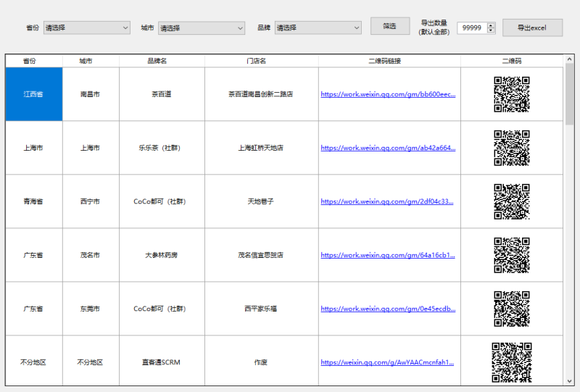Select 不分地区 cell in city column

point(91,361)
